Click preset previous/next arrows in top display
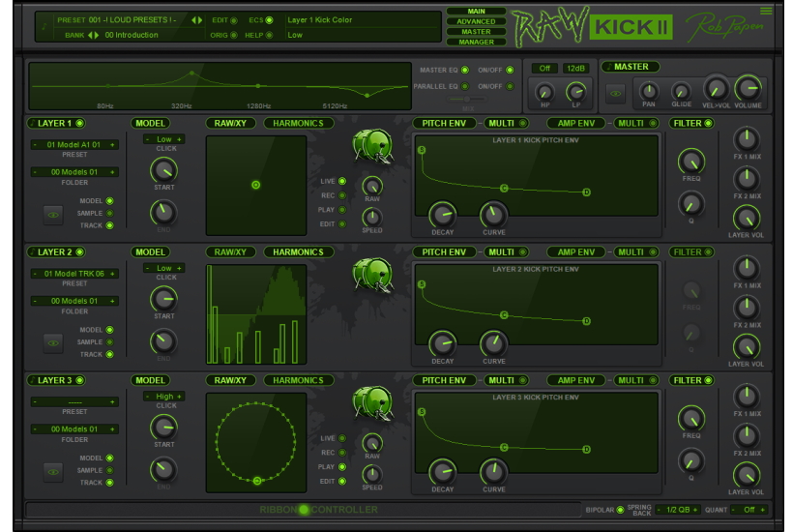This screenshot has height=532, width=793. click(196, 20)
